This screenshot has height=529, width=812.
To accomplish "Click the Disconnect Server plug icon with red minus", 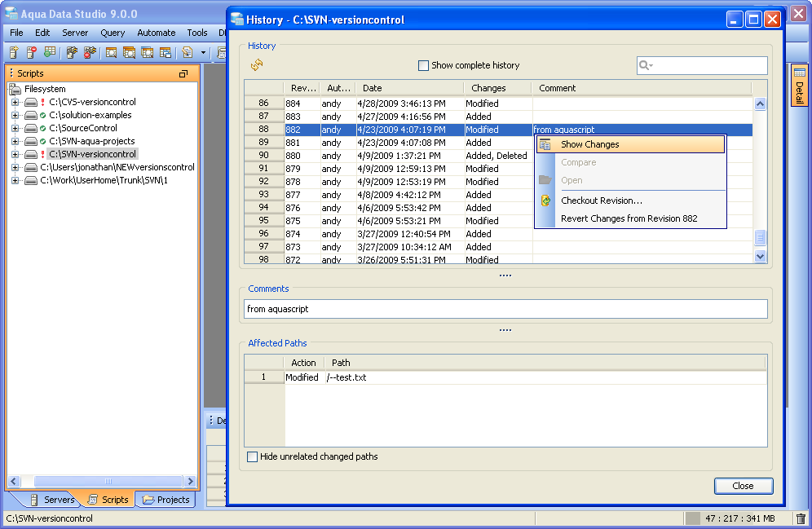I will (x=90, y=52).
